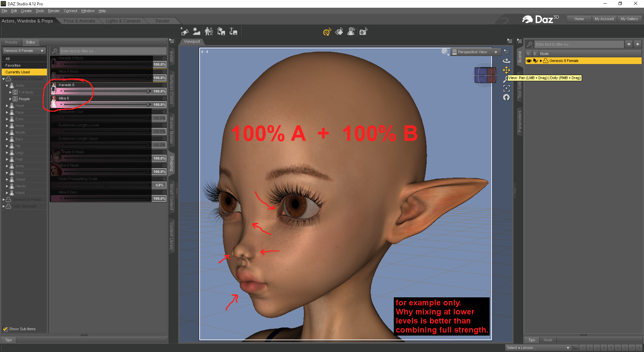The image size is (644, 352).
Task: Switch to Pose & Animate activity tab
Action: coord(79,21)
